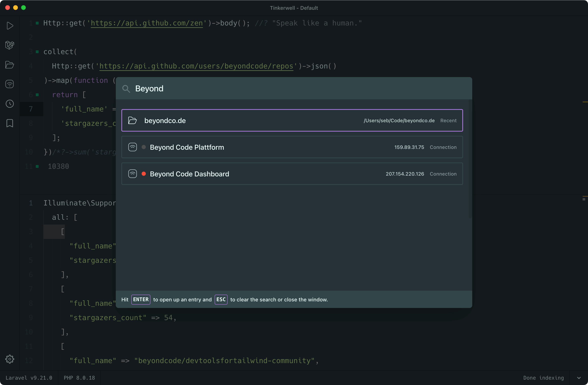
Task: Open the Laravel project icon in sidebar
Action: (10, 45)
